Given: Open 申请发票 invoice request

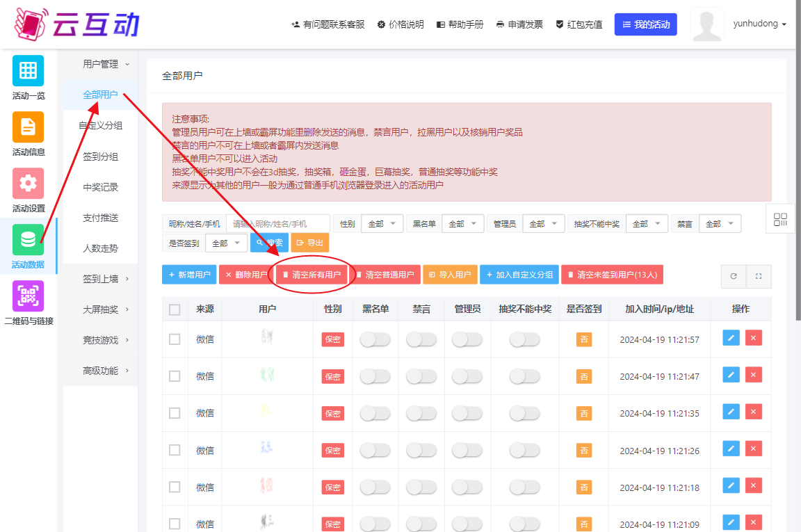Looking at the screenshot, I should [x=519, y=24].
